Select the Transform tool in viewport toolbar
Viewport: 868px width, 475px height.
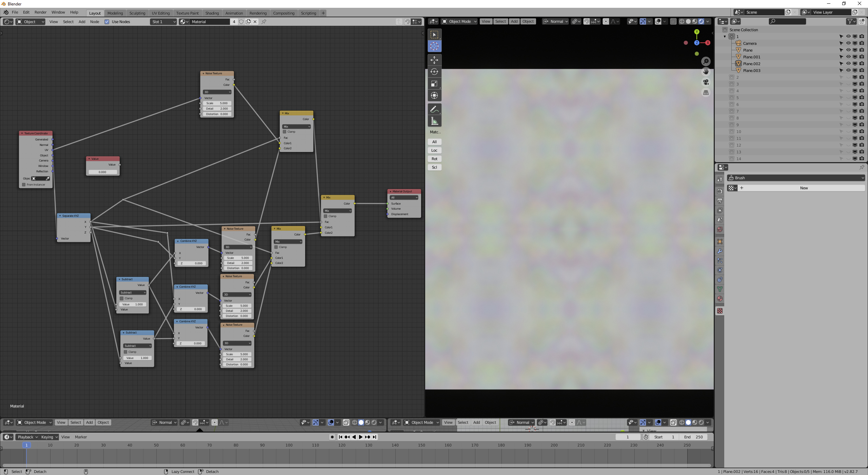tap(434, 96)
